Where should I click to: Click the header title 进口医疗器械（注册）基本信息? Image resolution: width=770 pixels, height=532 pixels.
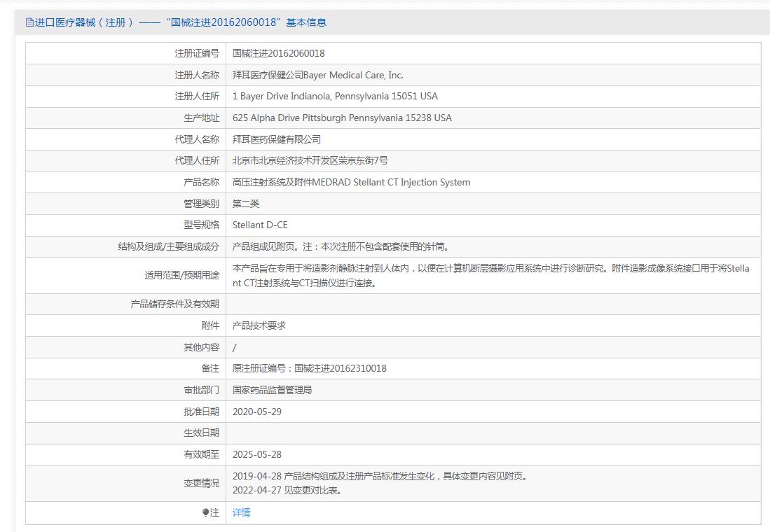(180, 22)
